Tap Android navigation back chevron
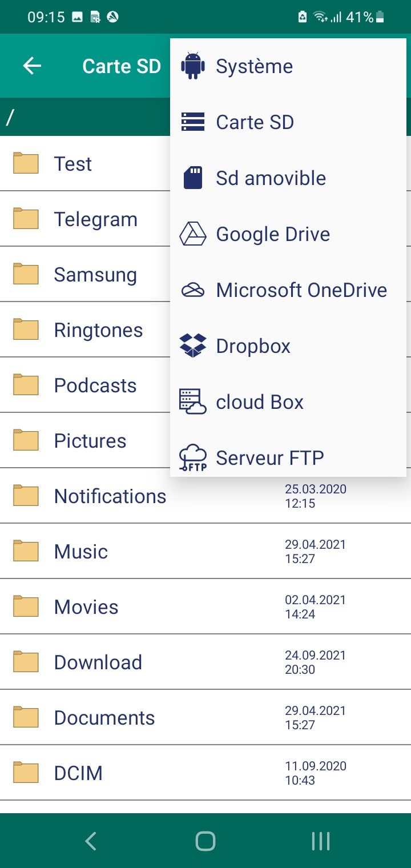Image resolution: width=411 pixels, height=868 pixels. (x=90, y=841)
